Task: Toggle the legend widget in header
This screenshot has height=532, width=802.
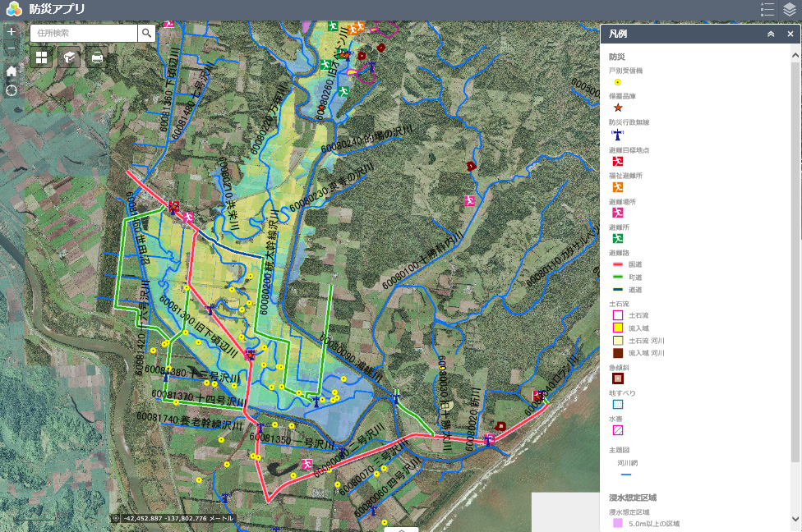Action: point(767,10)
